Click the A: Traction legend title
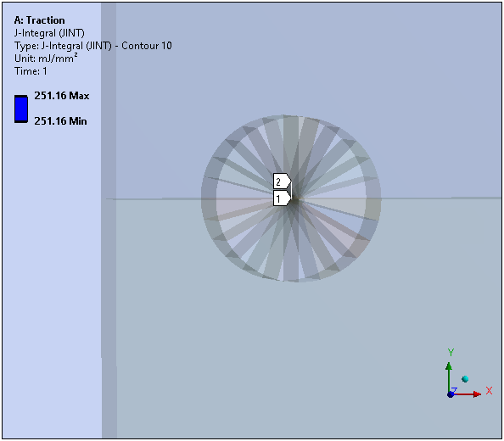Viewport: 504px width, 441px height. [x=39, y=20]
